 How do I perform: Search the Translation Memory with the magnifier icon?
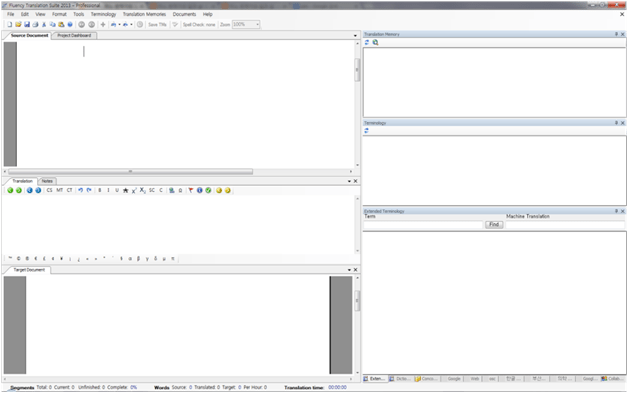[x=375, y=42]
